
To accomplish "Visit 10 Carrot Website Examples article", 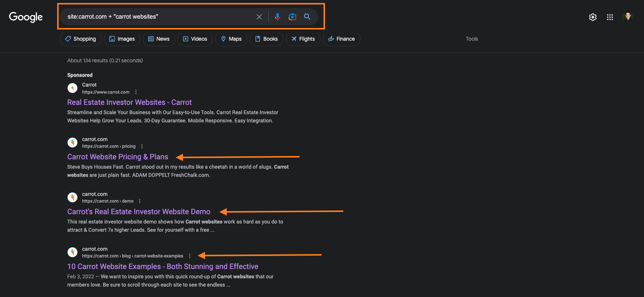I will point(162,266).
